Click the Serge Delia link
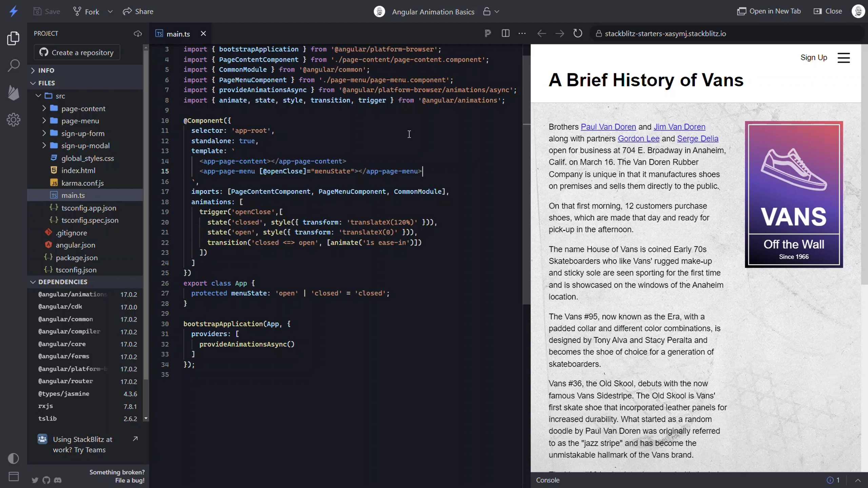This screenshot has height=488, width=868. (x=697, y=139)
